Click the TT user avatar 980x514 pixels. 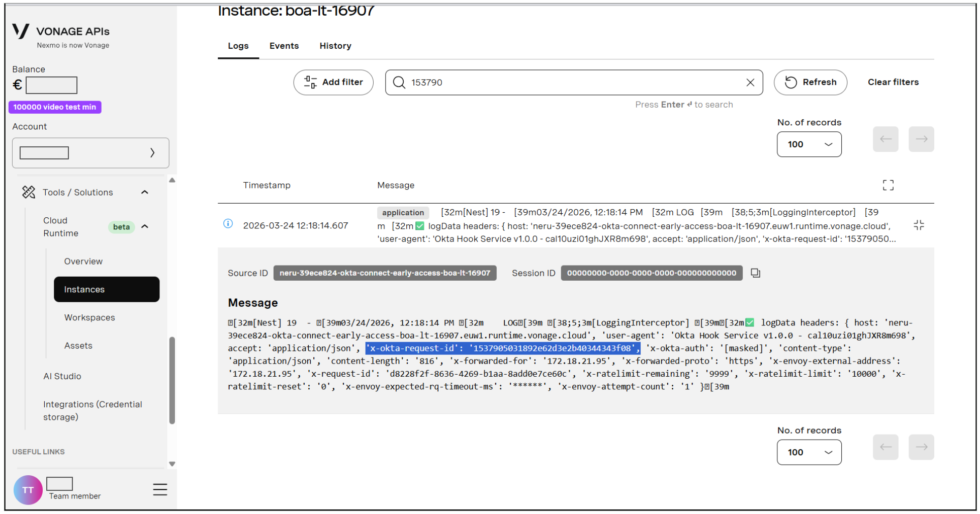[x=28, y=490]
